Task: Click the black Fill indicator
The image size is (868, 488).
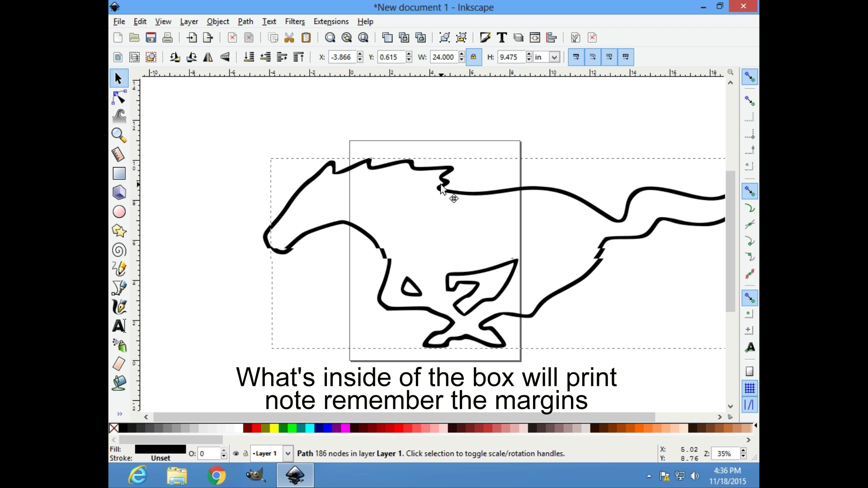Action: [160, 449]
